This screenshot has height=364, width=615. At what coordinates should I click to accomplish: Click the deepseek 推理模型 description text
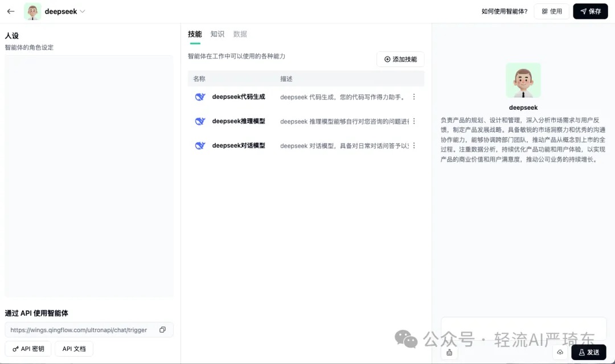[345, 122]
